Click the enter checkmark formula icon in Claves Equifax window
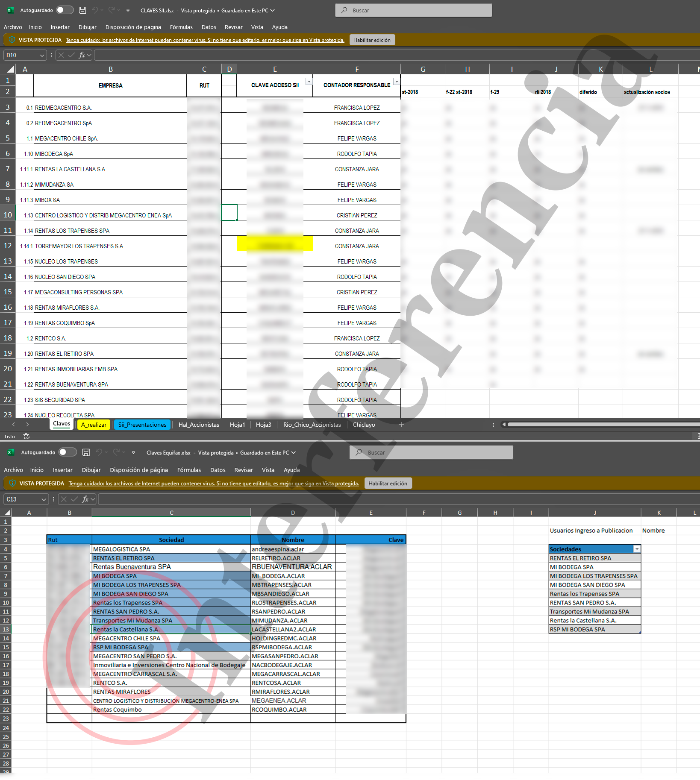The image size is (700, 780). click(x=74, y=499)
